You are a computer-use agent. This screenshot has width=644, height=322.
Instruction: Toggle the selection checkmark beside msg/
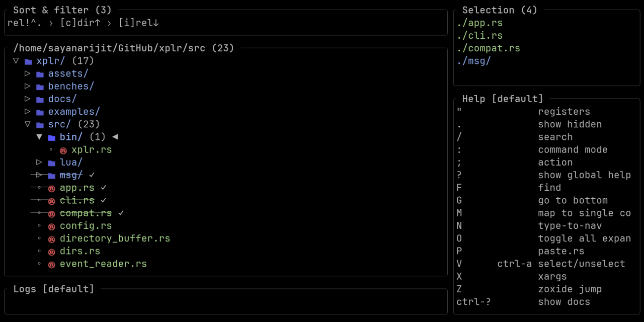click(92, 175)
